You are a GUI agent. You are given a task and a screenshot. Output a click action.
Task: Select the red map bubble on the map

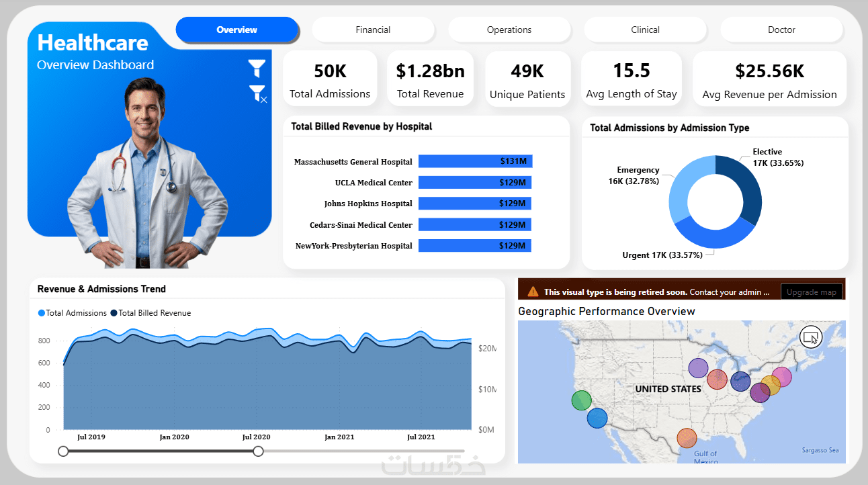(718, 380)
